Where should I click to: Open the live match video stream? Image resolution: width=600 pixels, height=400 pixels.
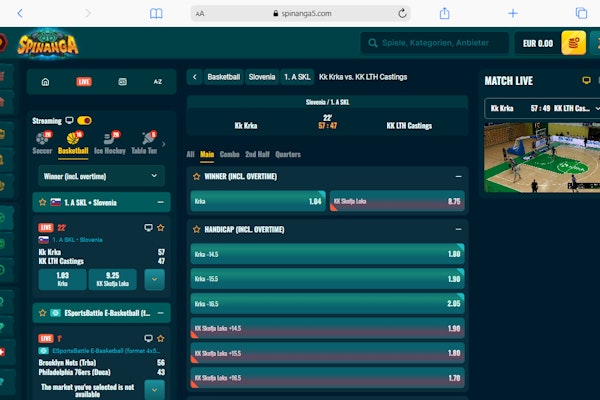tap(542, 157)
